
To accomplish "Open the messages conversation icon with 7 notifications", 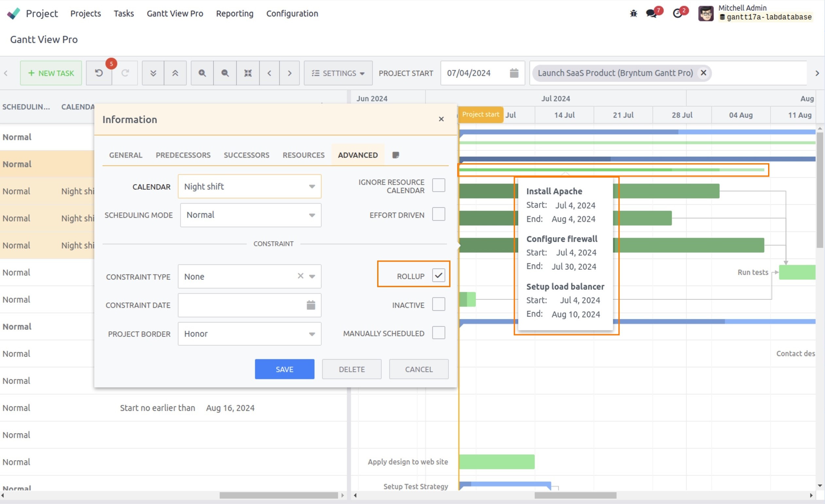I will point(651,13).
